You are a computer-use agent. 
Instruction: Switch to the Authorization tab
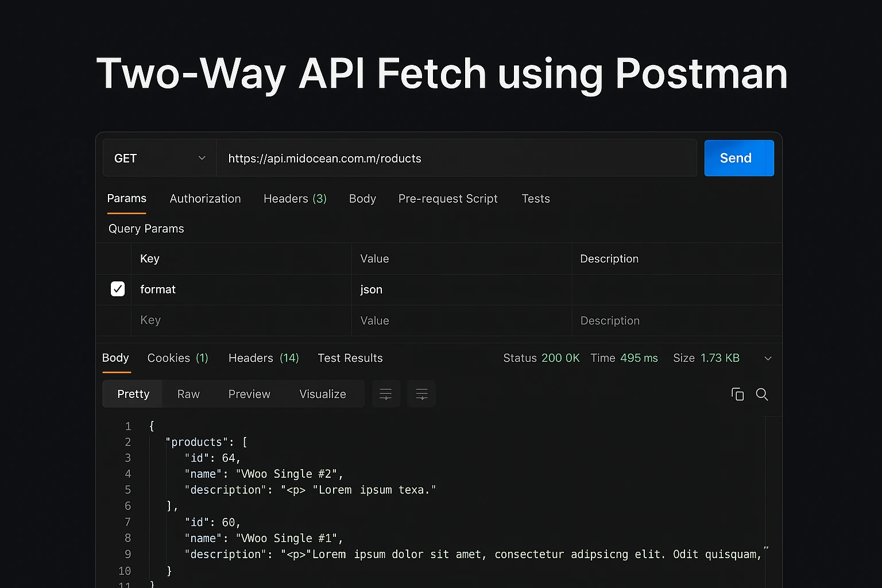tap(205, 199)
